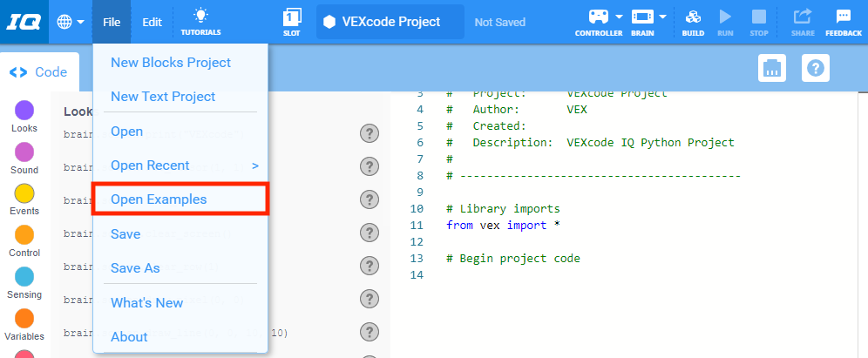Click the '# Library imports' comment
Image resolution: width=868 pixels, height=358 pixels.
[503, 208]
